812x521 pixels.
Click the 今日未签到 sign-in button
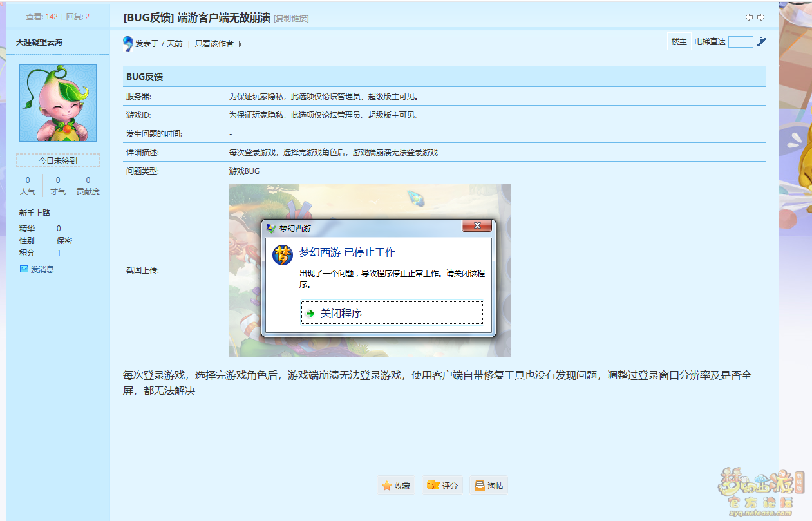click(x=58, y=160)
